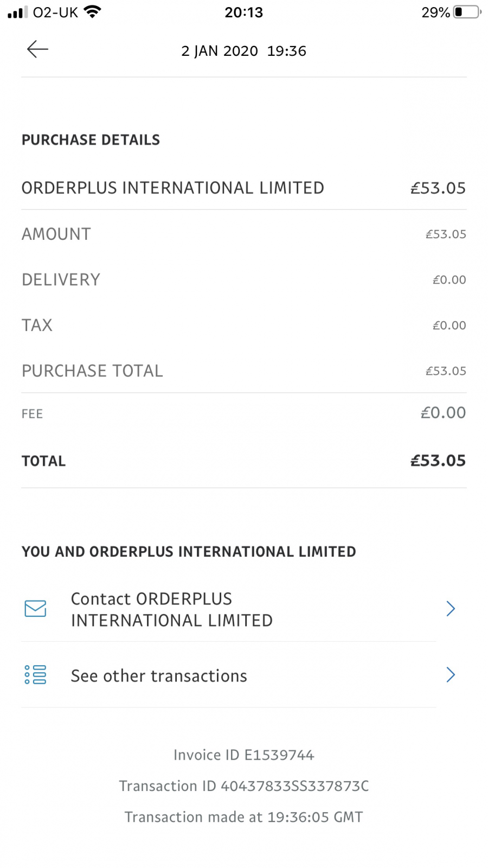
Task: Tap the PURCHASE TOTAL row
Action: click(x=244, y=371)
